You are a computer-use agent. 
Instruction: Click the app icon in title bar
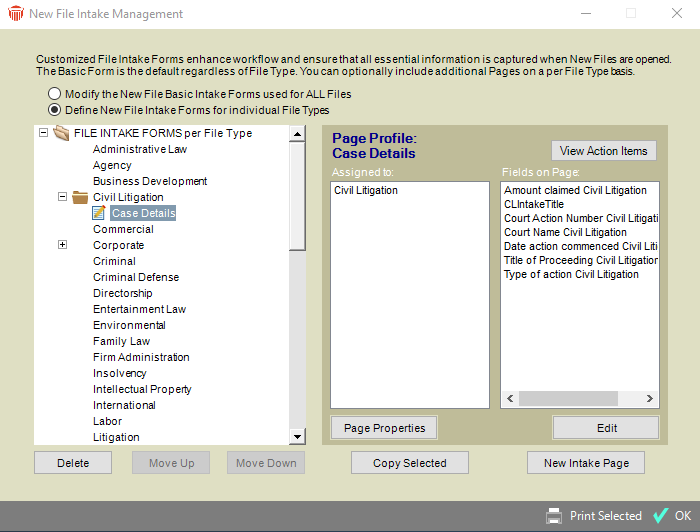[x=14, y=14]
